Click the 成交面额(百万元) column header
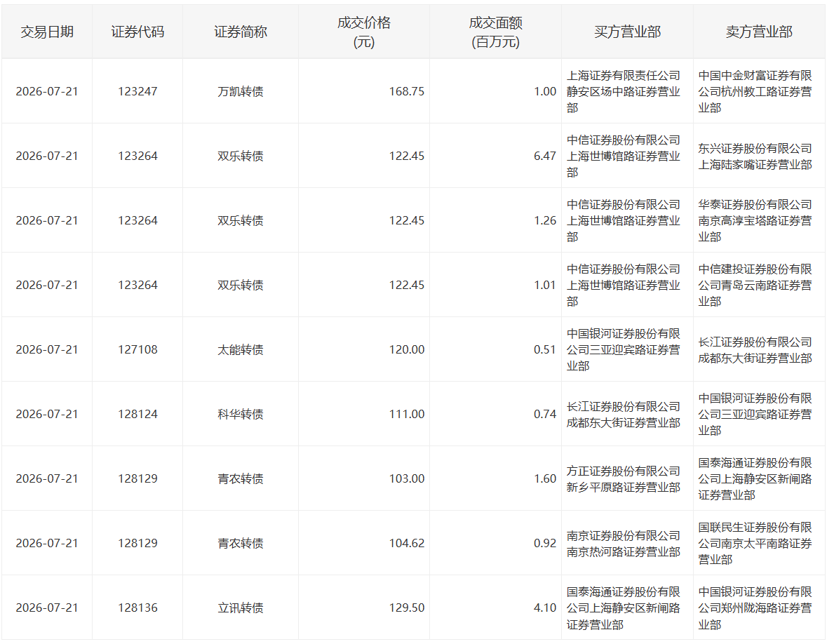This screenshot has width=827, height=644. [x=496, y=32]
